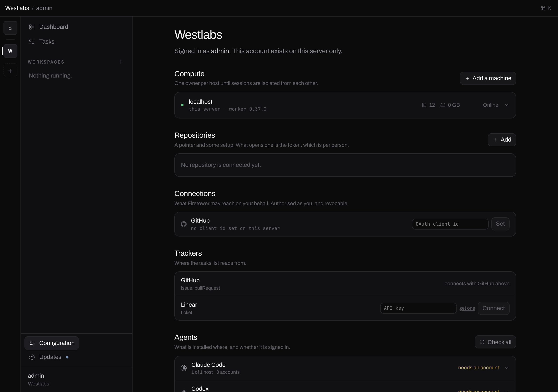Select the GitHub tracker row
This screenshot has height=392, width=558.
pos(345,284)
